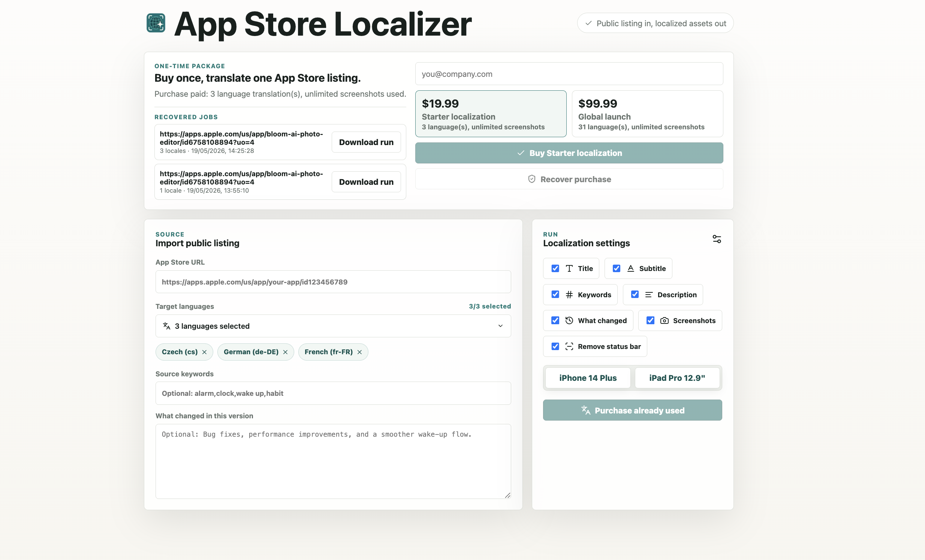
Task: Click the Subtitle underlined-A icon
Action: pyautogui.click(x=631, y=268)
